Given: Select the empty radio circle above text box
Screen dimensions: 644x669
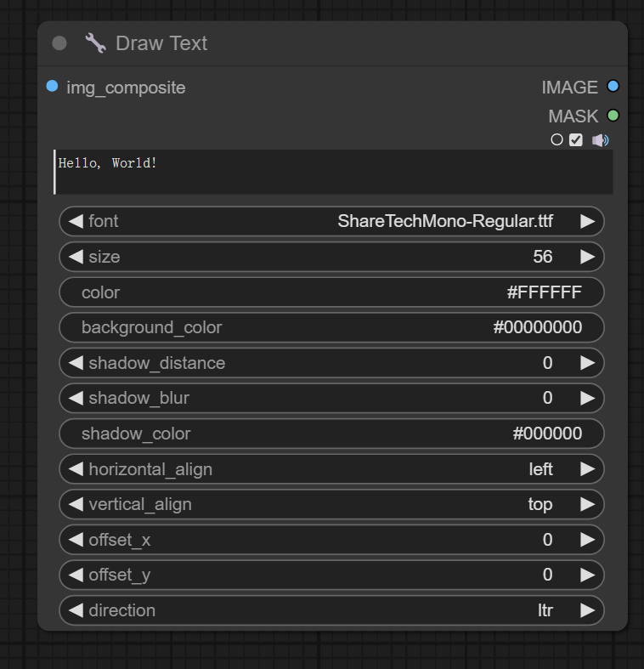Looking at the screenshot, I should 556,140.
